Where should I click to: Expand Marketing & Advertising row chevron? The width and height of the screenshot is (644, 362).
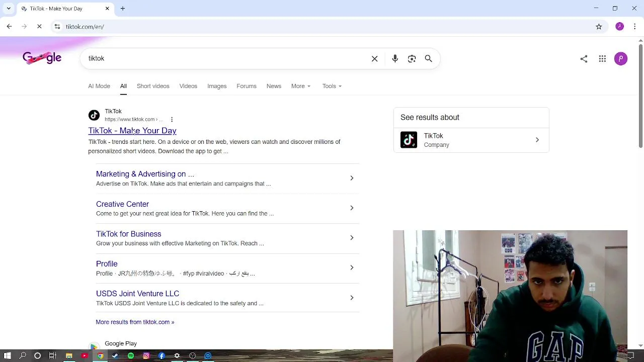(x=352, y=178)
